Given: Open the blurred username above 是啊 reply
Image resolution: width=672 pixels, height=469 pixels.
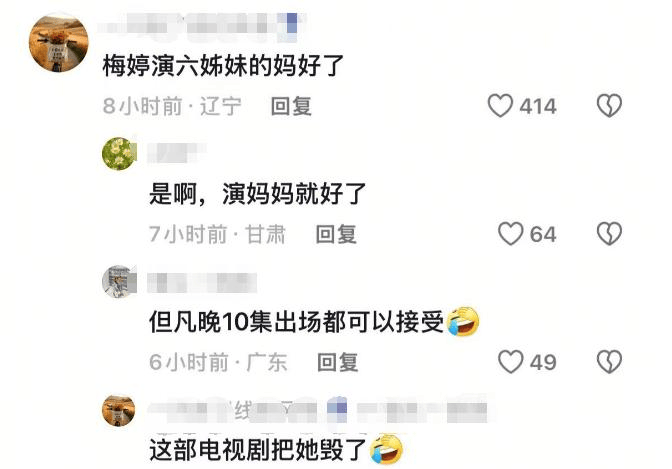Looking at the screenshot, I should click(177, 153).
